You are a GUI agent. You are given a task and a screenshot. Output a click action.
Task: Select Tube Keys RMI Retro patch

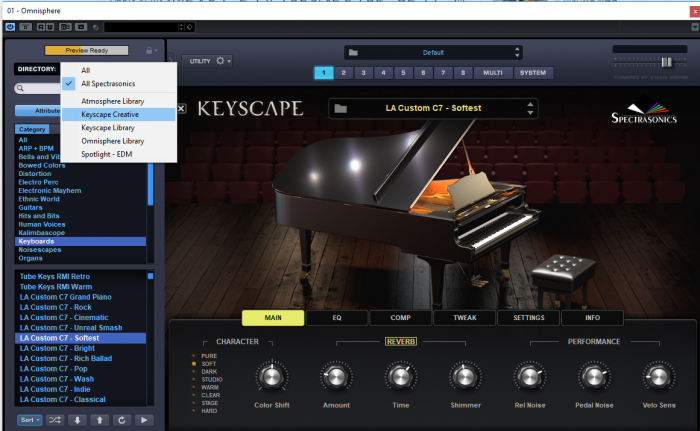point(80,276)
